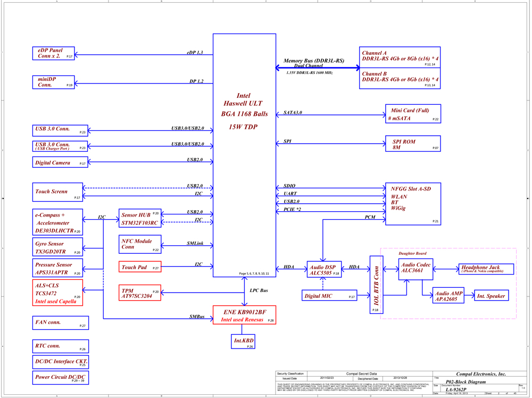Select the 'BGA 1168 Balls' text
Image resolution: width=532 pixels, height=398 pixels.
244,114
